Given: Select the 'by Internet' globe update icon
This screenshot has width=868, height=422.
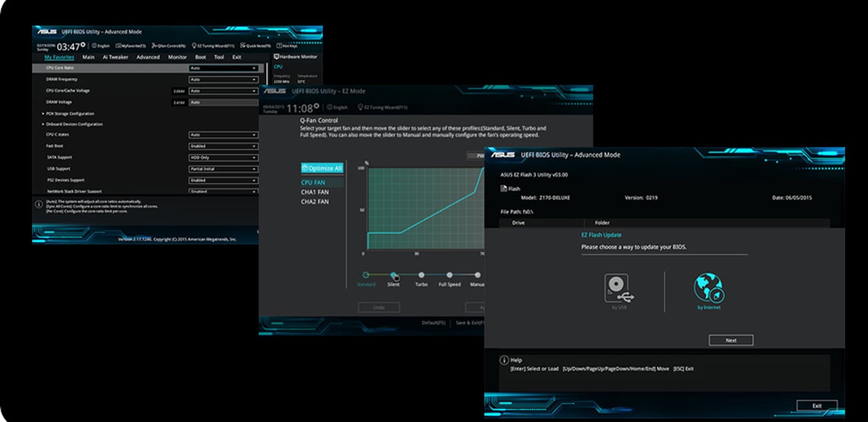Looking at the screenshot, I should (x=709, y=288).
